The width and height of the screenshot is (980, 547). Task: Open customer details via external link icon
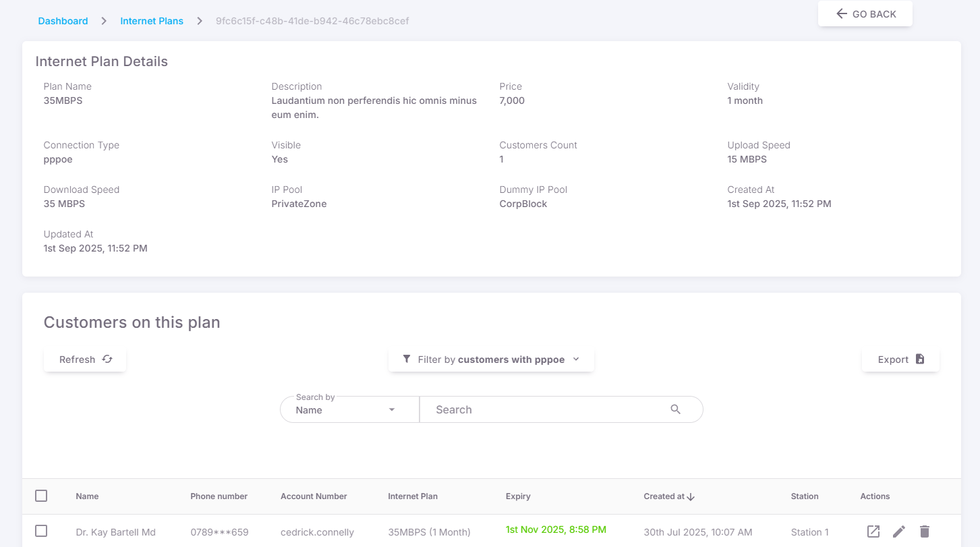873,531
